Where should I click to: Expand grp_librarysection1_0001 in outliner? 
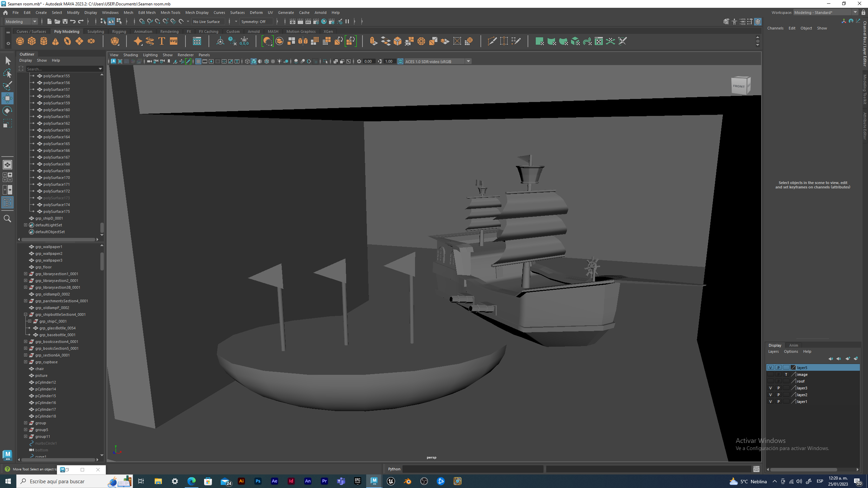pos(26,274)
